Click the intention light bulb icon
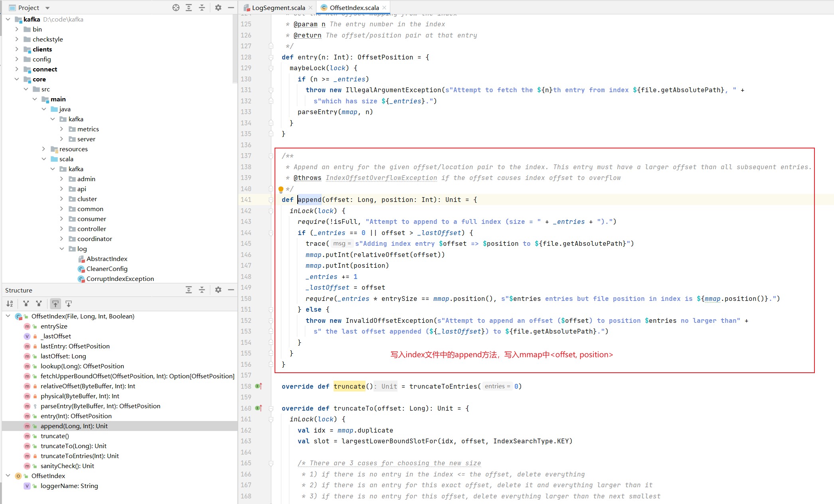834x504 pixels. (x=281, y=189)
